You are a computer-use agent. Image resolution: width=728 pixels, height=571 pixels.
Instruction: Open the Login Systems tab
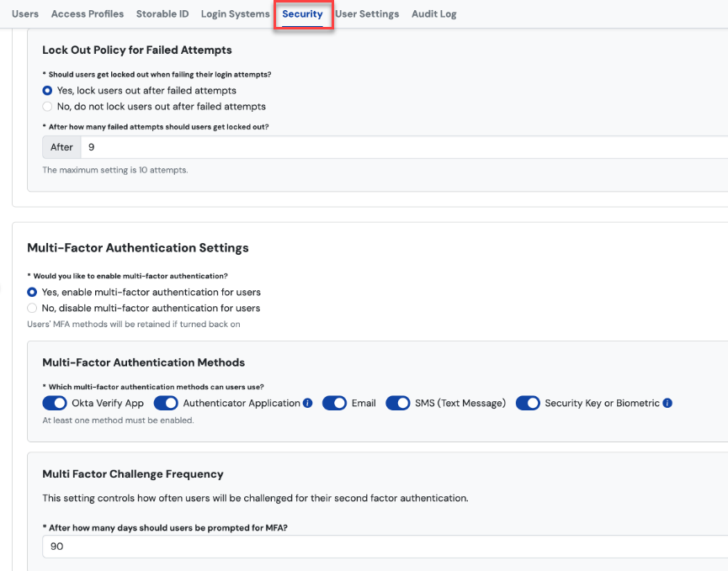(x=236, y=14)
